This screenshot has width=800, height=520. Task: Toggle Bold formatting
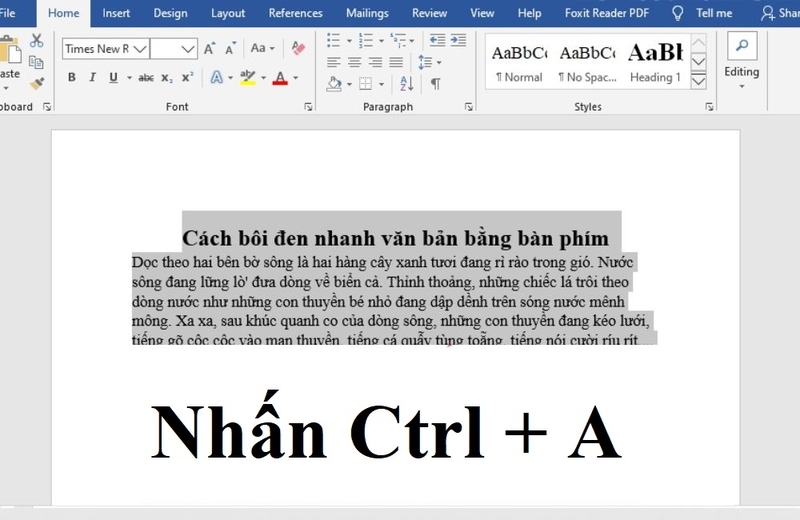point(71,78)
